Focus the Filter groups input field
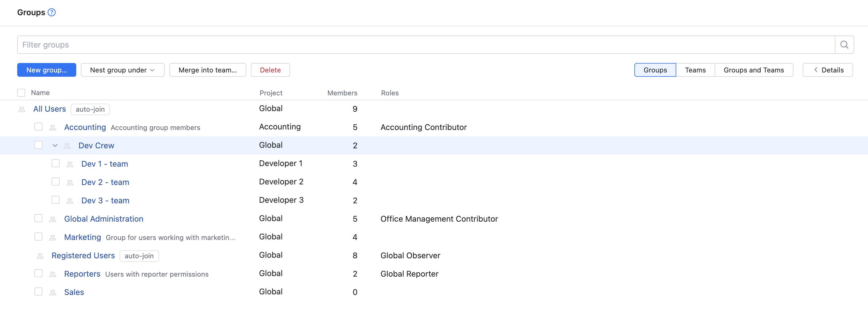The width and height of the screenshot is (868, 319). (426, 45)
